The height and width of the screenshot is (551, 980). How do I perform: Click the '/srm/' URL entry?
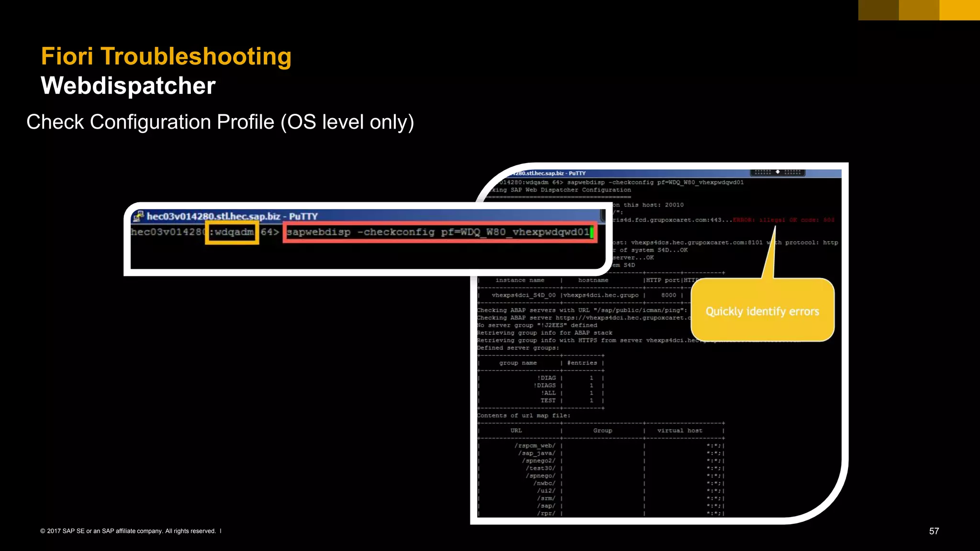(x=546, y=498)
